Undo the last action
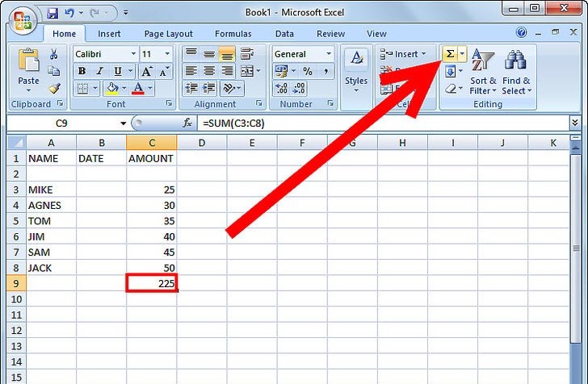This screenshot has width=588, height=384. point(69,13)
